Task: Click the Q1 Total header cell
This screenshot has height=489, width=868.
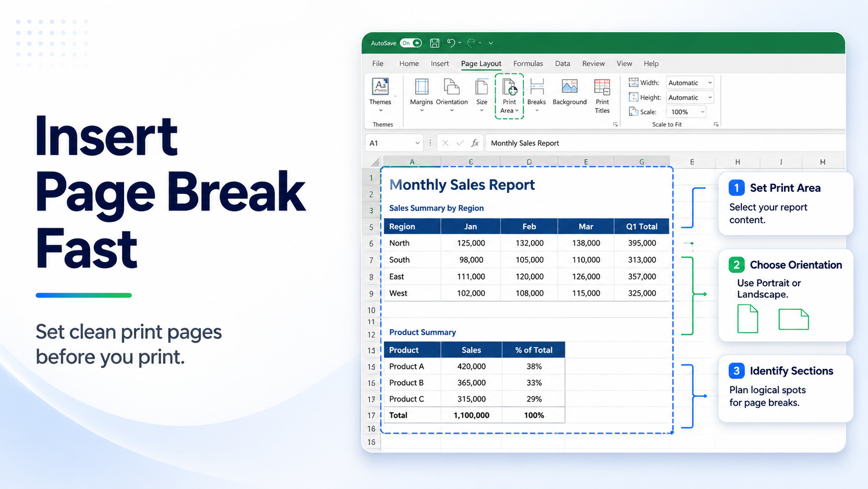Action: pos(642,227)
